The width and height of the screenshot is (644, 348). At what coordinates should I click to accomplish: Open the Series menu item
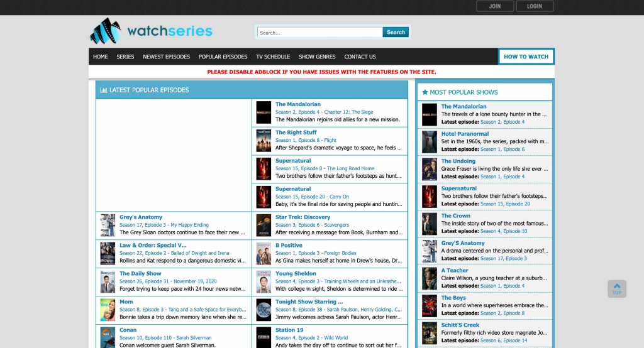point(125,57)
